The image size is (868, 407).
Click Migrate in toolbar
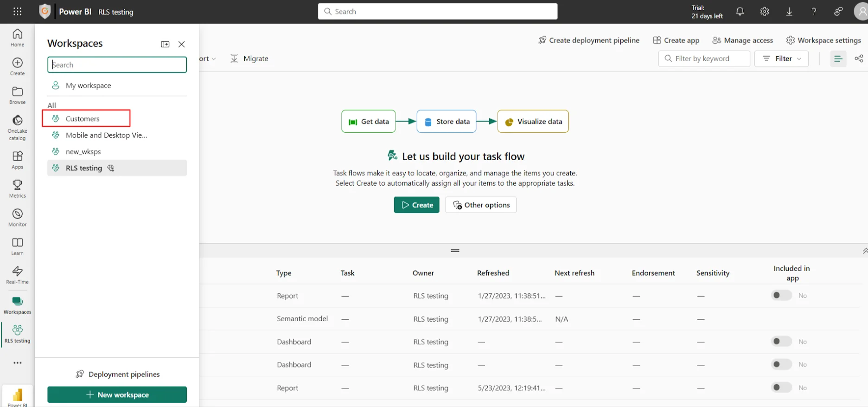coord(249,58)
